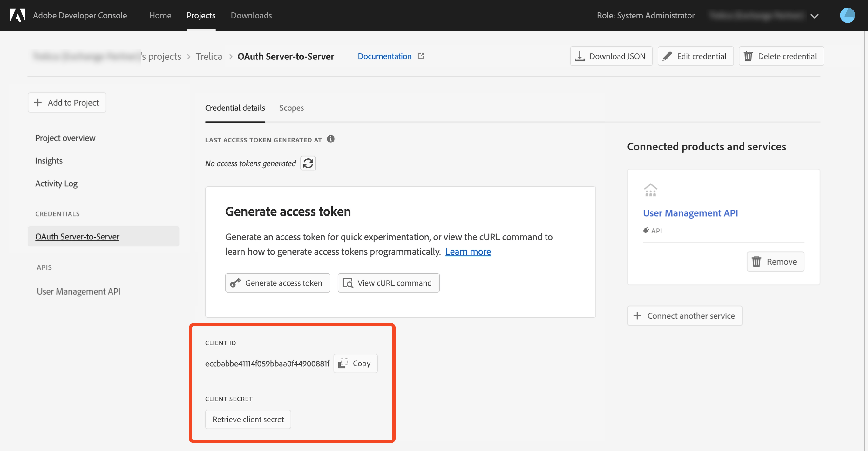
Task: Click the building icon on API card
Action: click(651, 190)
